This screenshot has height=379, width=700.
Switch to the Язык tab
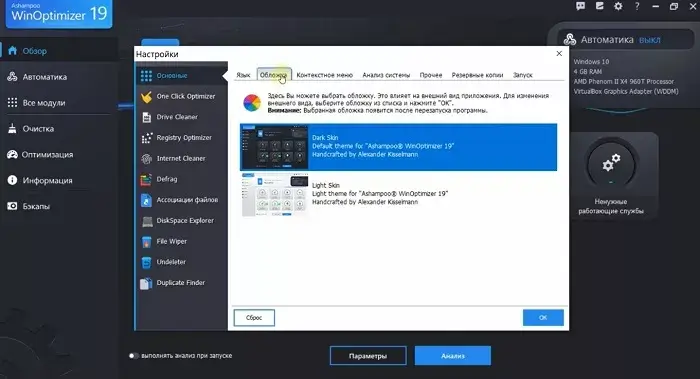click(x=243, y=75)
